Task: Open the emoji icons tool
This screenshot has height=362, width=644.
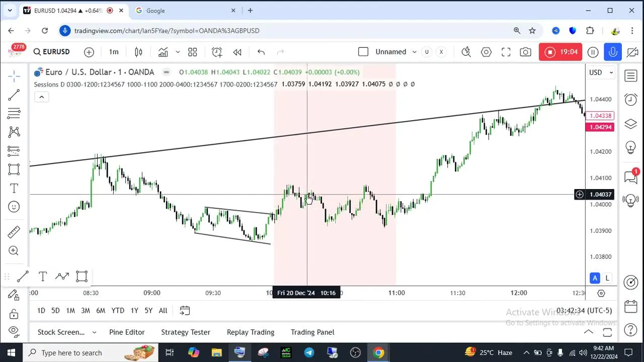Action: (14, 207)
